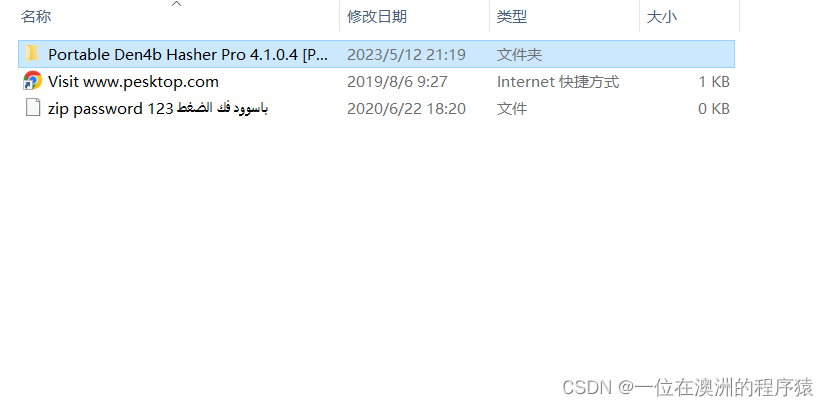
Task: Click the Internet 快捷方式 type cell
Action: point(558,81)
